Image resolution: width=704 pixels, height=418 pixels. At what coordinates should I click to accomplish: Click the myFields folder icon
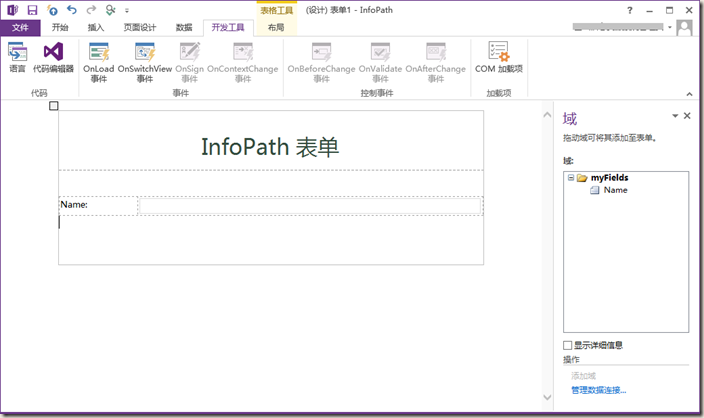pos(582,178)
